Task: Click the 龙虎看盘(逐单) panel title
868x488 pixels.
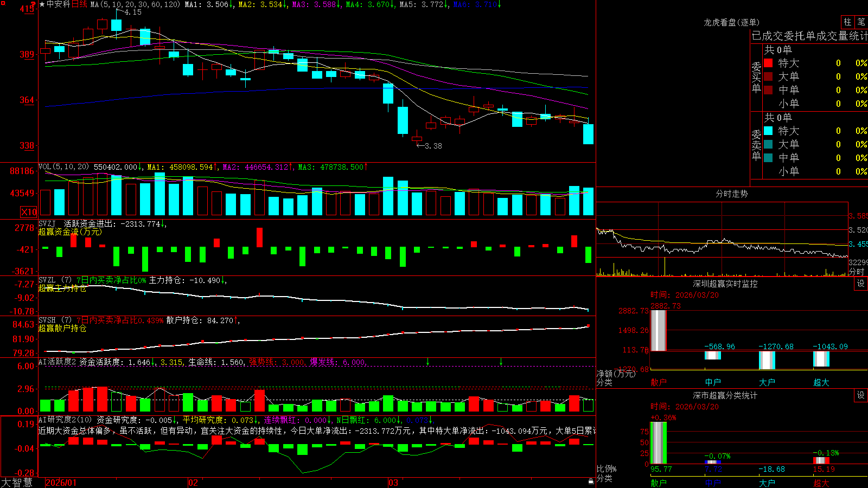Action: (x=732, y=22)
